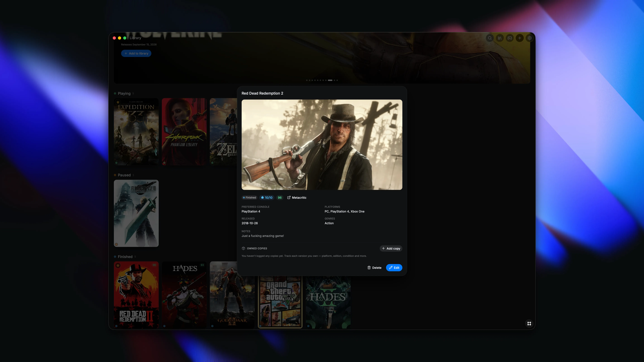Image resolution: width=644 pixels, height=362 pixels.
Task: Click the note 'Just a fucking amazing game!'
Action: [263, 236]
